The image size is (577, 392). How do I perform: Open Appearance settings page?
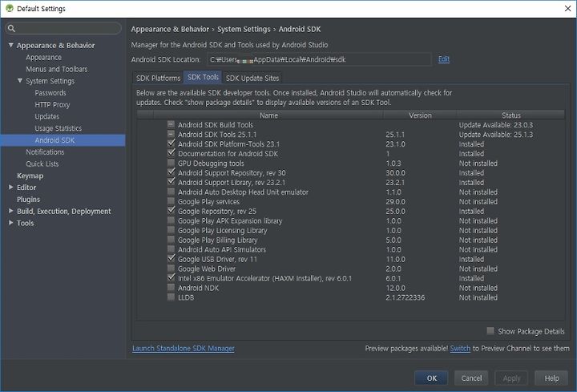point(43,58)
